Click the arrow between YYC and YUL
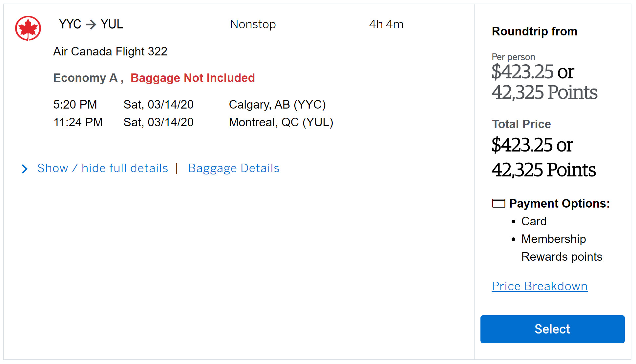636x364 pixels. tap(91, 24)
